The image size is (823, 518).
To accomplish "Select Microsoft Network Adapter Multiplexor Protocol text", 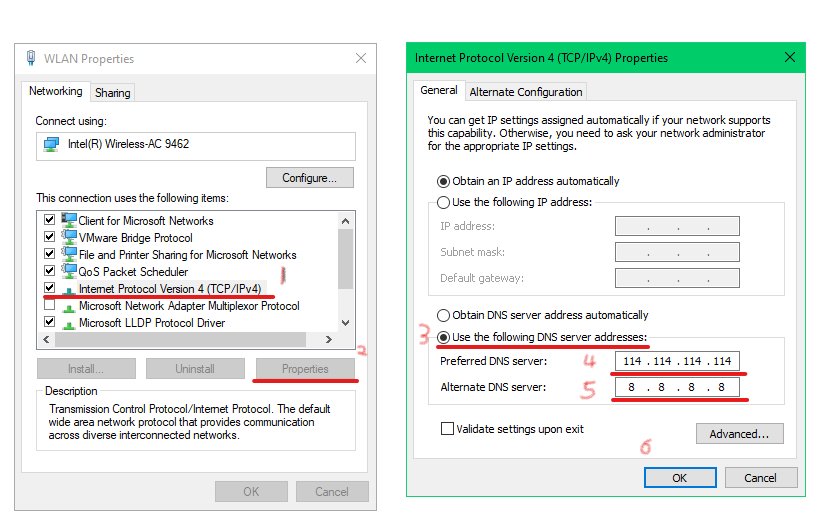I will coord(189,306).
